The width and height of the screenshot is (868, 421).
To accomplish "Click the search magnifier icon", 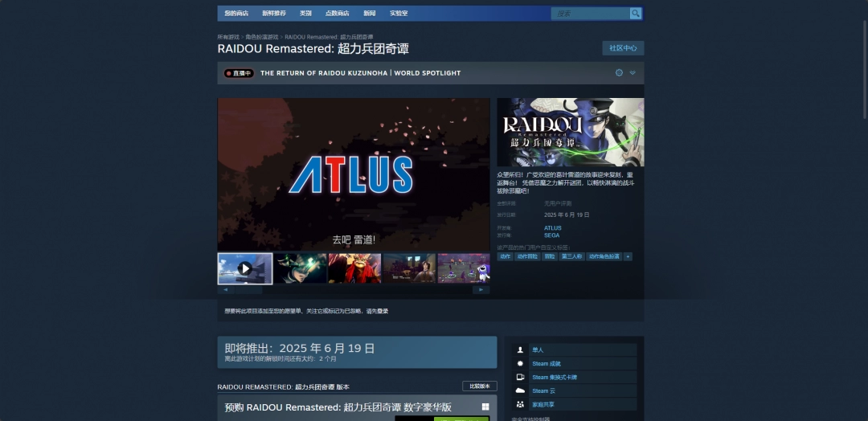I will pyautogui.click(x=636, y=14).
